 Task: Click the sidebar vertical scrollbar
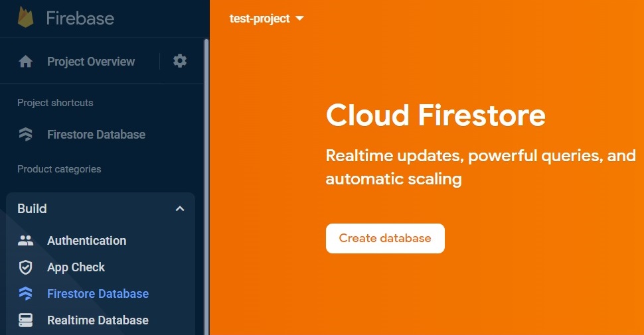coord(206,187)
